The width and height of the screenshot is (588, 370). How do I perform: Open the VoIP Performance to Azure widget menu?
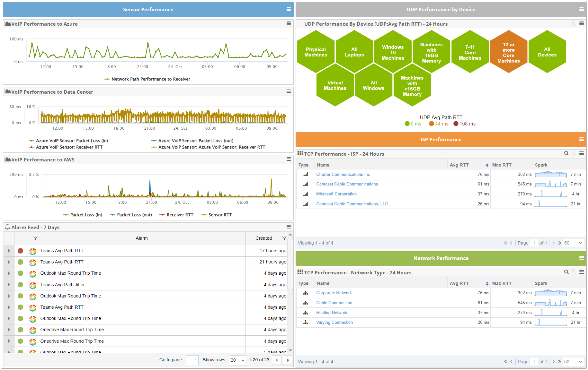pos(289,23)
